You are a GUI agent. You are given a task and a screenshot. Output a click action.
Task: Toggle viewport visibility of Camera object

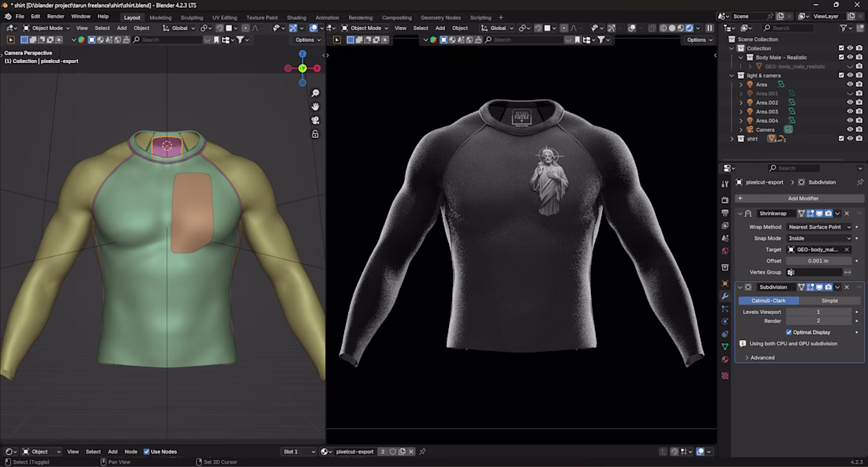tap(851, 129)
